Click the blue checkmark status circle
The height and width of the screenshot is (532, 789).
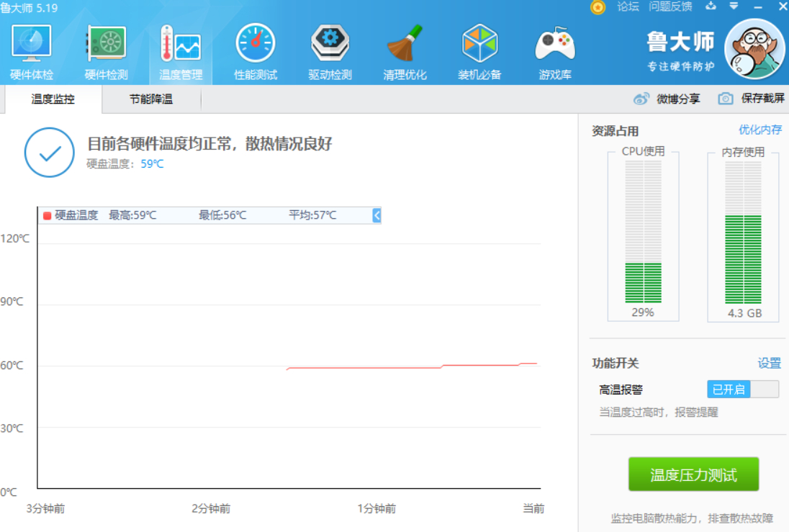(49, 153)
